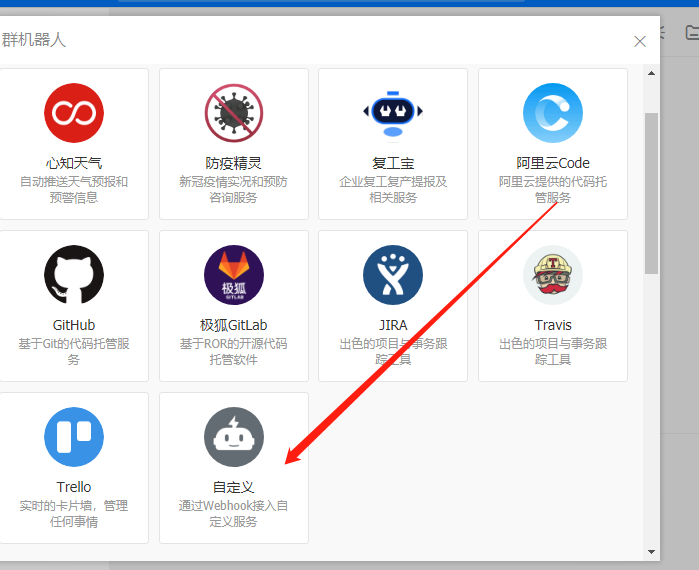
Task: Click description 基于Git的代码托管服务
Action: (74, 351)
